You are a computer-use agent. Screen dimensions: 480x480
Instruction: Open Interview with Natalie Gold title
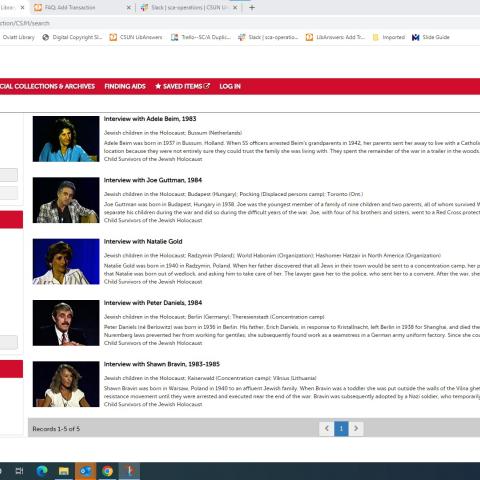tap(143, 241)
